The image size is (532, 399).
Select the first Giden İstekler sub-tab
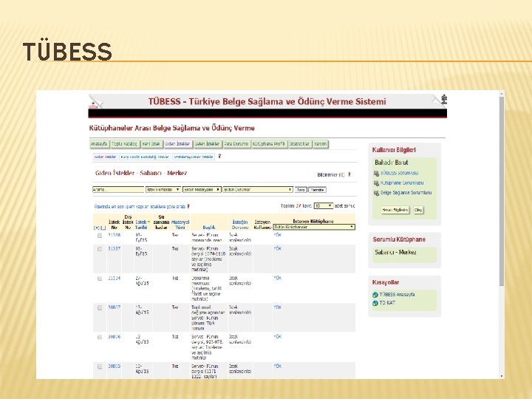click(105, 157)
